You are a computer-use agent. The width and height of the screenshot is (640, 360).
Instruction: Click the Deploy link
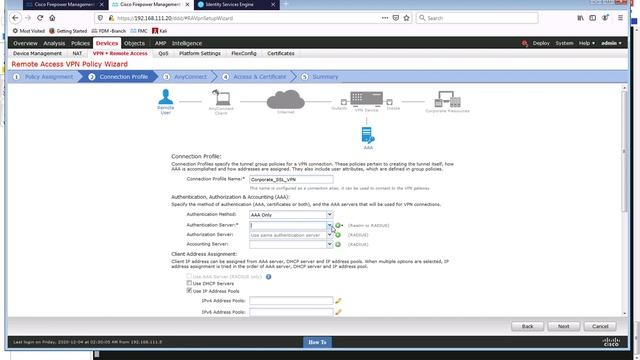(541, 43)
